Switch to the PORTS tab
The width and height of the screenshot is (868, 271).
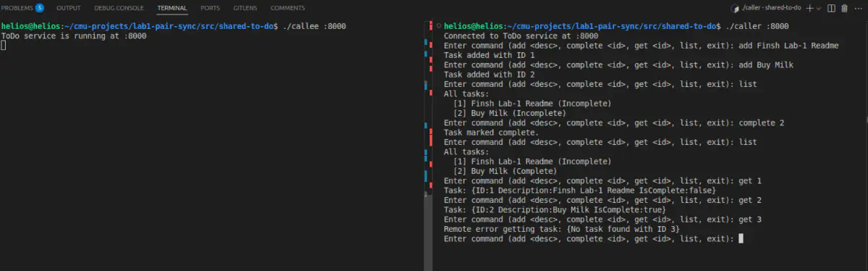coord(210,8)
